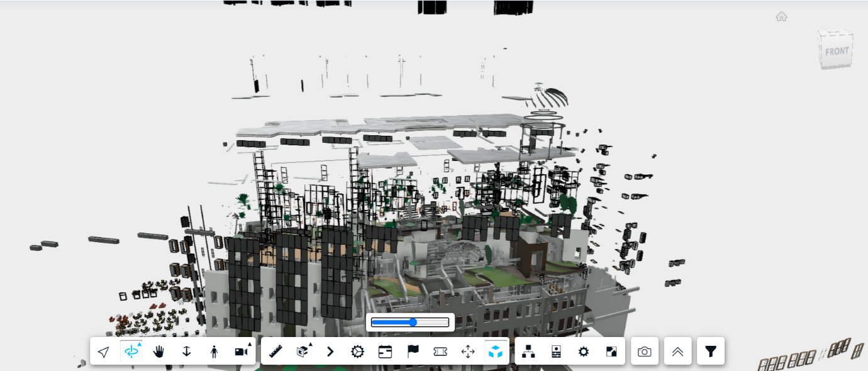The height and width of the screenshot is (371, 868).
Task: Select the Orbit tool
Action: click(131, 352)
